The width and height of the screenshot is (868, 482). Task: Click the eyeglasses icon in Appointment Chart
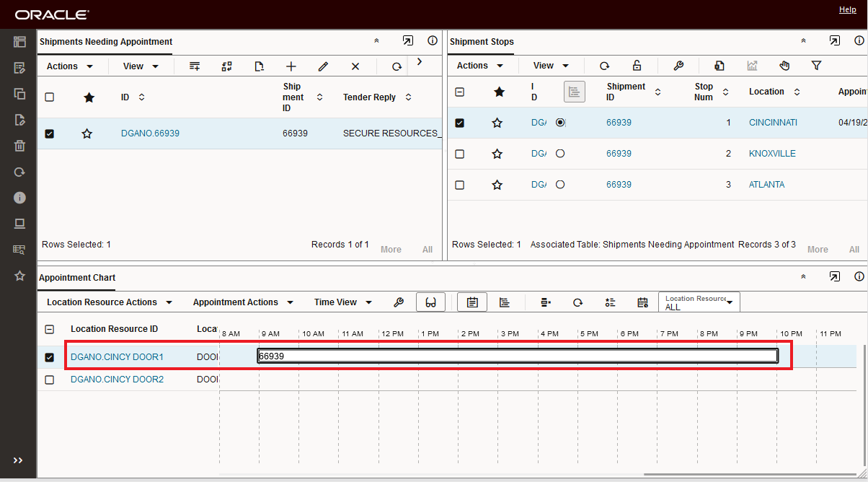[x=430, y=302]
